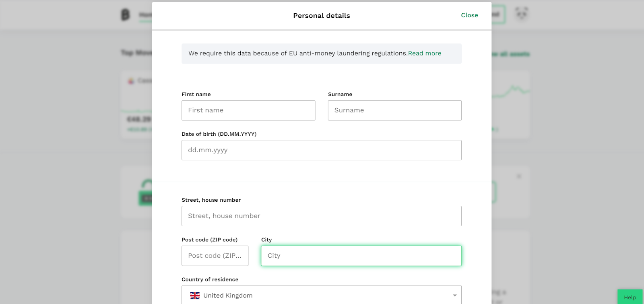Open the Help widget button
This screenshot has width=644, height=304.
(630, 297)
